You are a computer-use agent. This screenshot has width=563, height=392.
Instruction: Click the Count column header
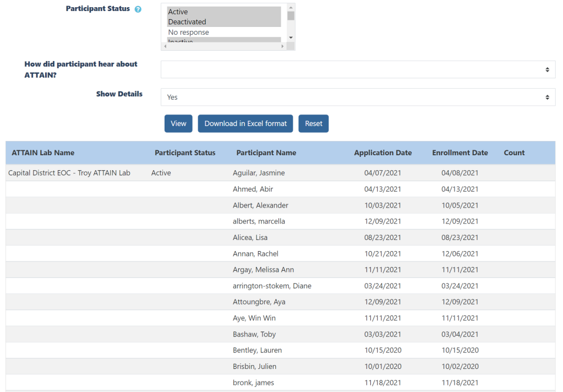514,153
